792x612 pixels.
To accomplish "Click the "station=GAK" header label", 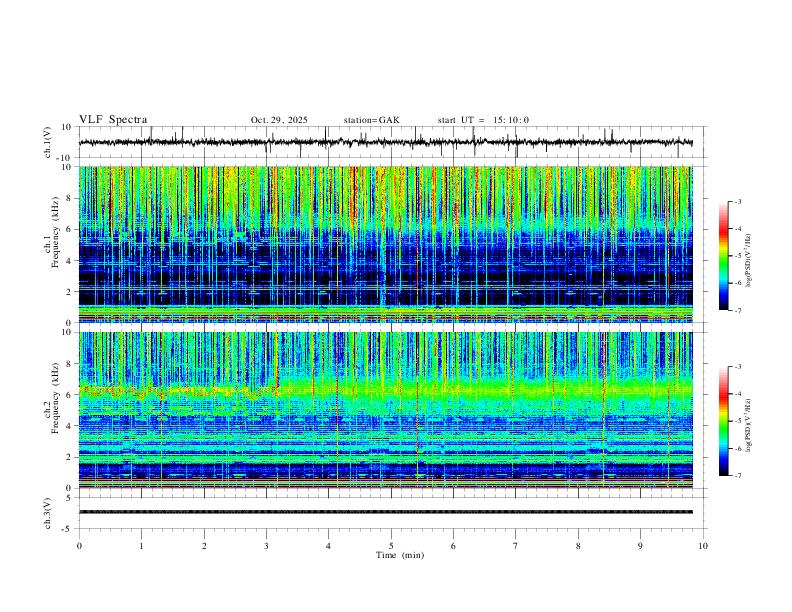I will (x=371, y=120).
